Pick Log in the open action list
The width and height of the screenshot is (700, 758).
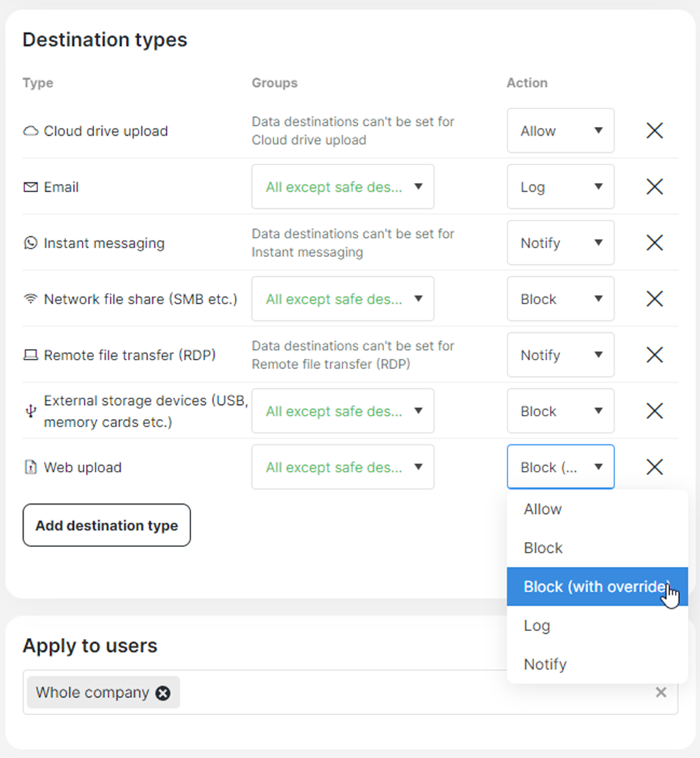(597, 625)
